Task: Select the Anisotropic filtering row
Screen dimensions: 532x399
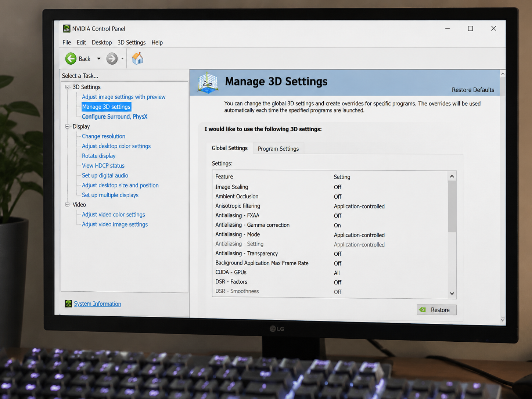Action: [330, 206]
